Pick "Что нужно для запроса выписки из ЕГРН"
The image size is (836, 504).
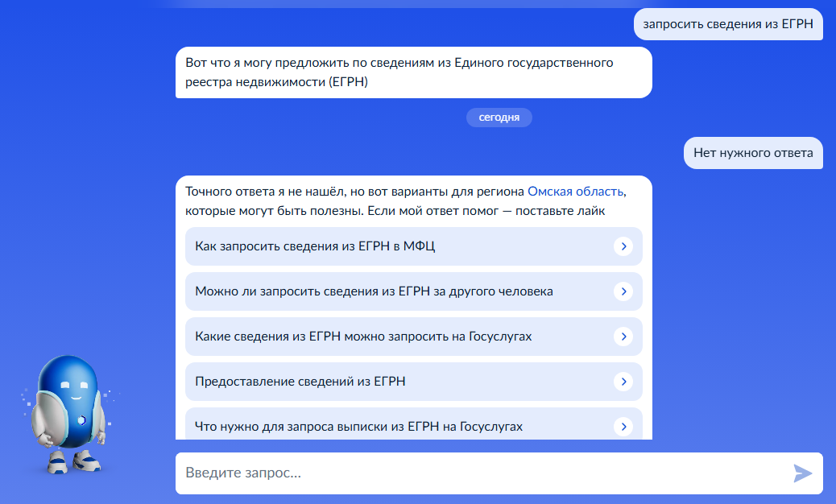358,427
